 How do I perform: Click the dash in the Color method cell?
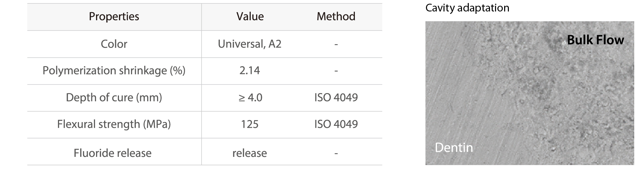pyautogui.click(x=336, y=44)
